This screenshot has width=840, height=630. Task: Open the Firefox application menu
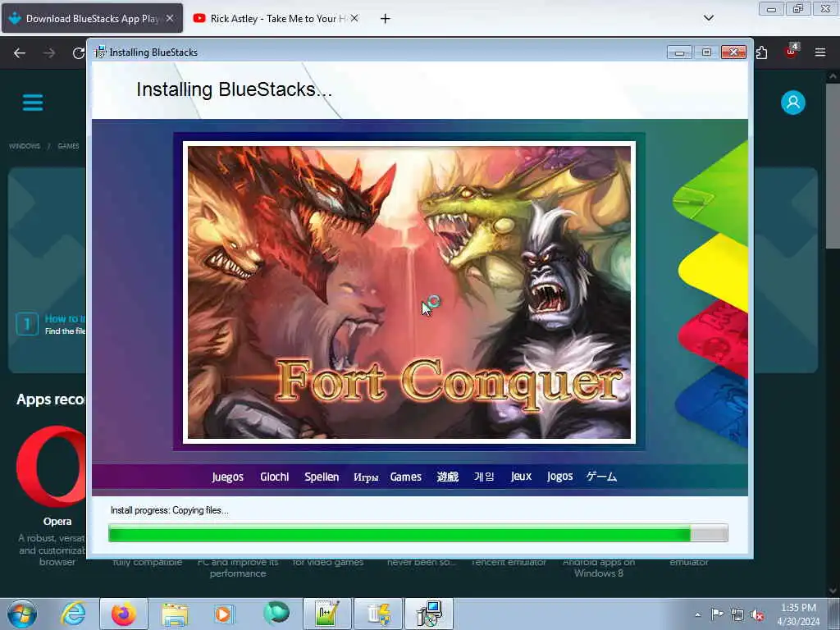point(819,52)
